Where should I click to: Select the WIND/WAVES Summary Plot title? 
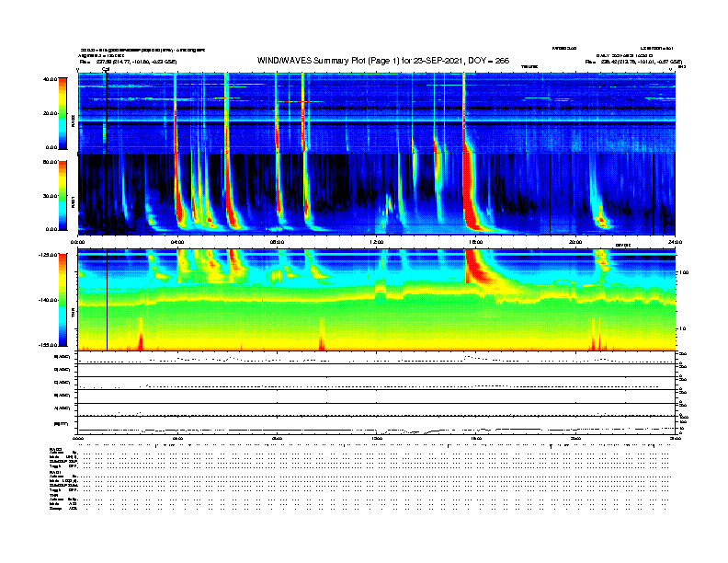(x=383, y=61)
